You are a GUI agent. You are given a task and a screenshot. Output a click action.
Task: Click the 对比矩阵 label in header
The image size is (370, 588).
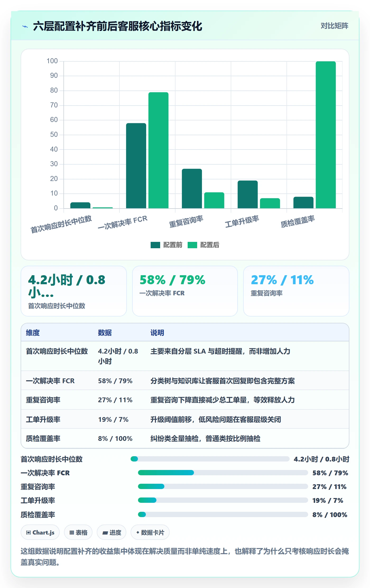[334, 26]
